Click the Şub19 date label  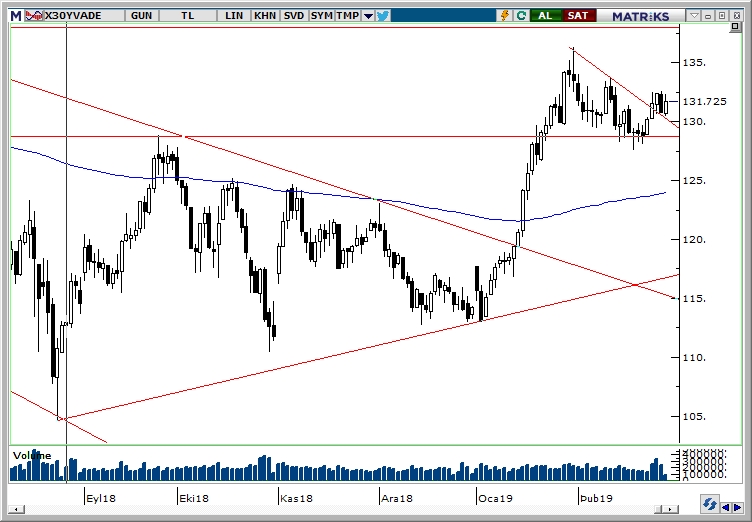click(x=596, y=498)
